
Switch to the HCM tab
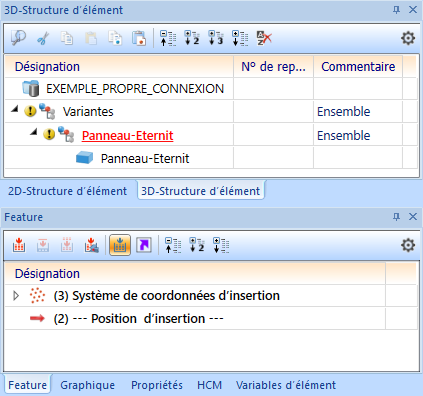[209, 385]
